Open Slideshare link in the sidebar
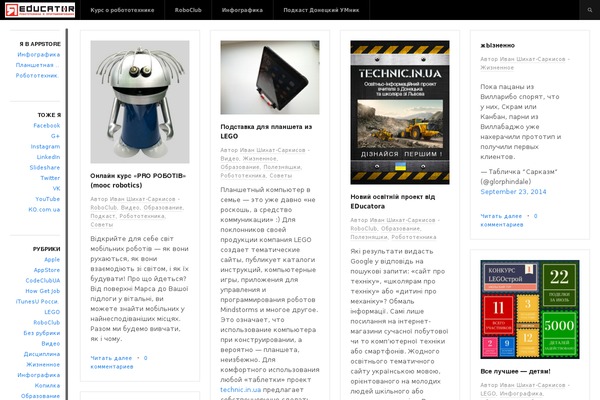The width and height of the screenshot is (600, 400). coord(45,168)
